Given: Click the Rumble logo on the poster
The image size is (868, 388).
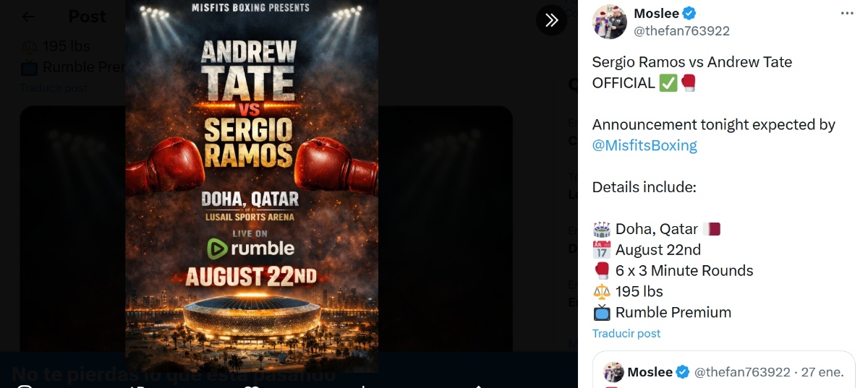Looking at the screenshot, I should [x=251, y=249].
